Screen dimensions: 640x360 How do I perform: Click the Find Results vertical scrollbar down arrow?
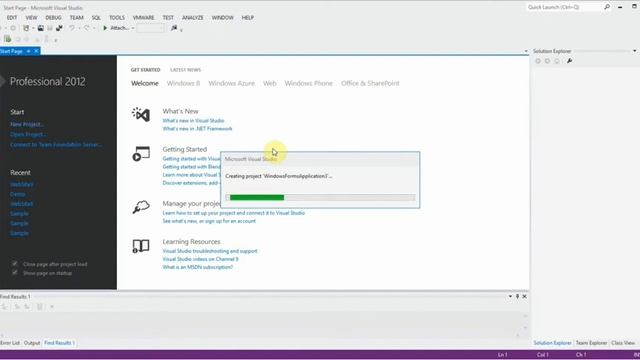click(525, 327)
